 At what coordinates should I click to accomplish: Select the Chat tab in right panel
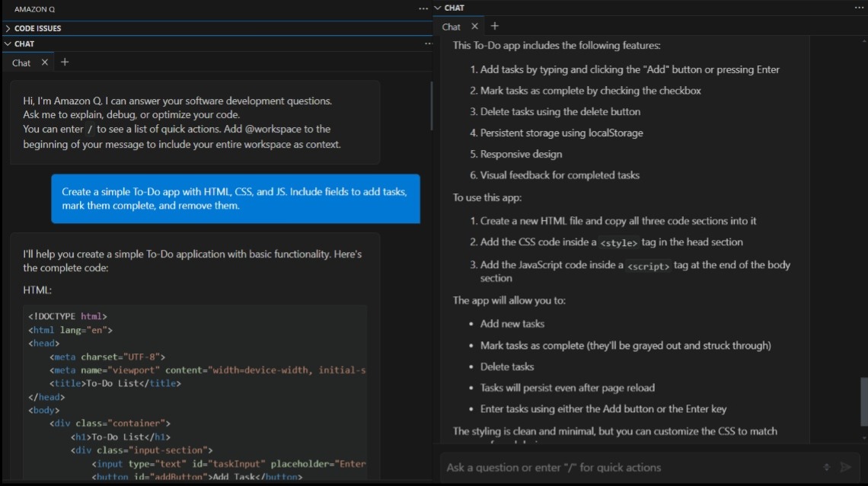click(x=452, y=27)
